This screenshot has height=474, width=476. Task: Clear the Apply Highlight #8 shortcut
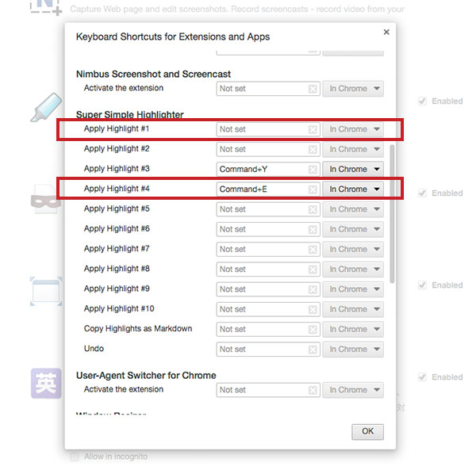(313, 269)
